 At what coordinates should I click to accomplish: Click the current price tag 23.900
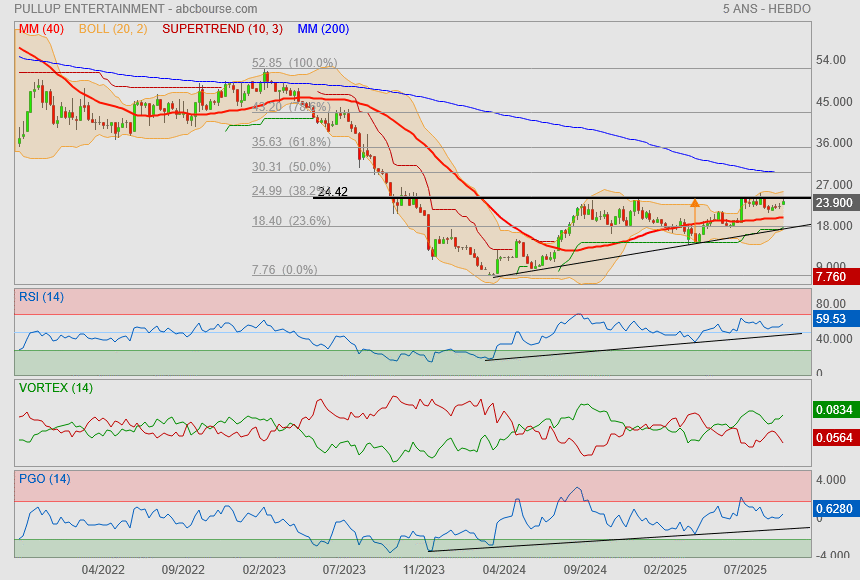[x=834, y=202]
